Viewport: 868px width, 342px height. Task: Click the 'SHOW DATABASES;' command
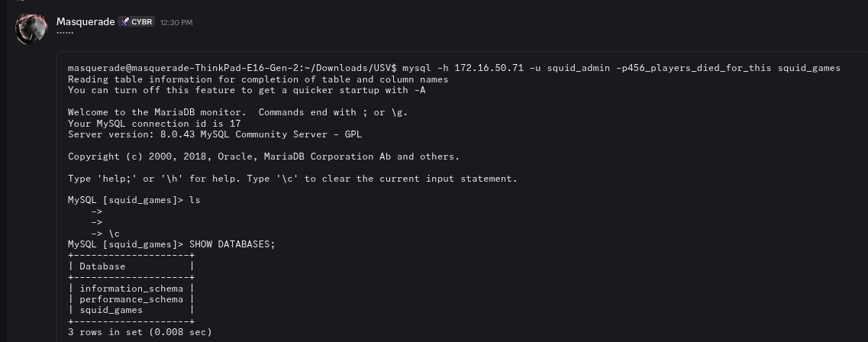pyautogui.click(x=231, y=244)
